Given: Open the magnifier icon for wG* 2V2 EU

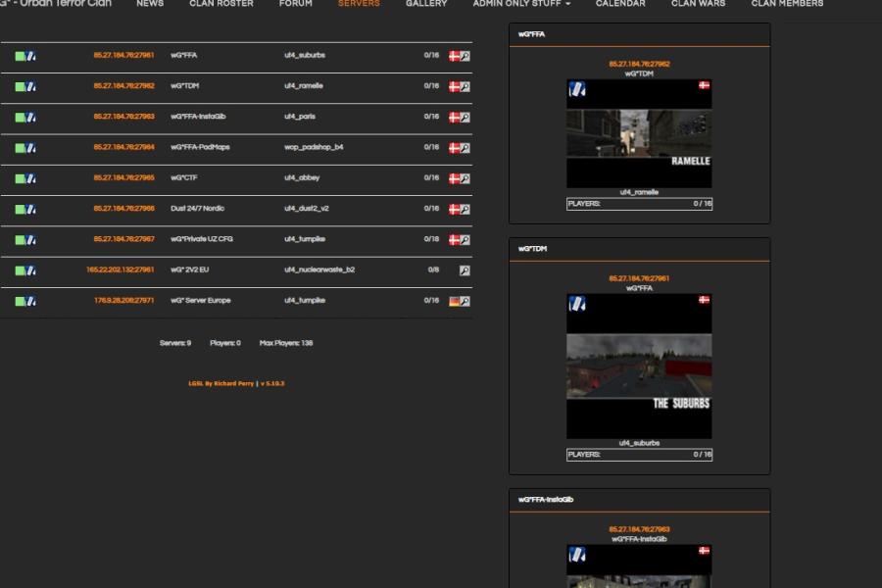Looking at the screenshot, I should pos(465,270).
